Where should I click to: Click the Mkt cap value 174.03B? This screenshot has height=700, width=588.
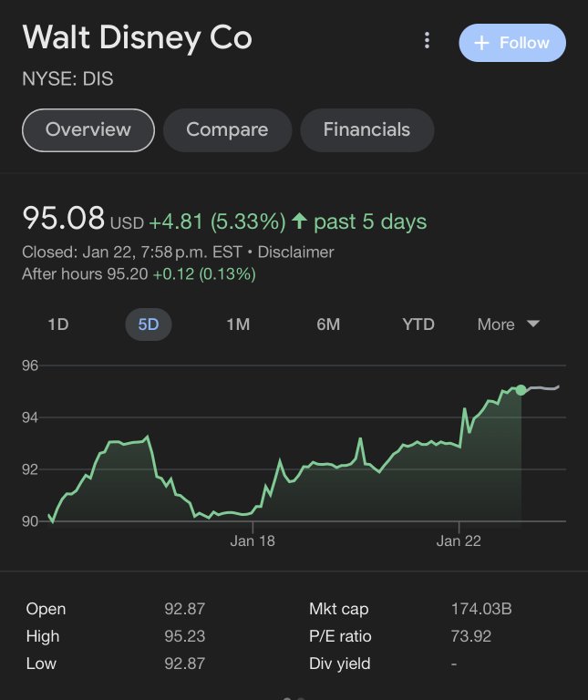tap(481, 610)
